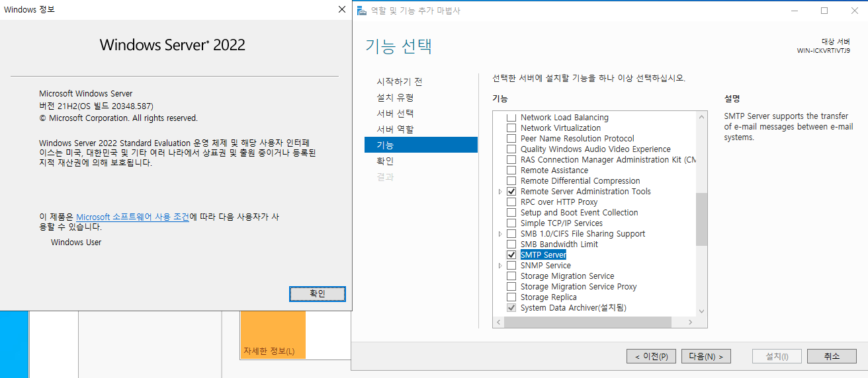This screenshot has width=868, height=378.
Task: Maximize the wizard window
Action: pos(824,10)
